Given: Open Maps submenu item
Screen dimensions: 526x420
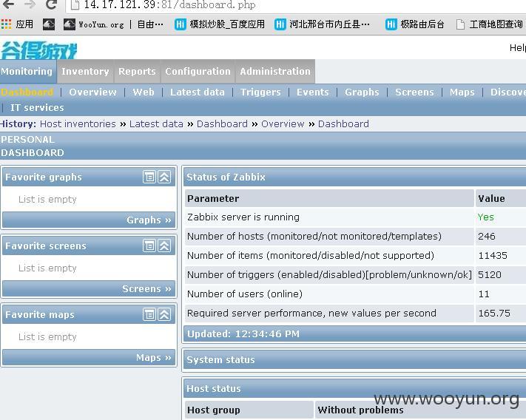Looking at the screenshot, I should click(x=462, y=92).
